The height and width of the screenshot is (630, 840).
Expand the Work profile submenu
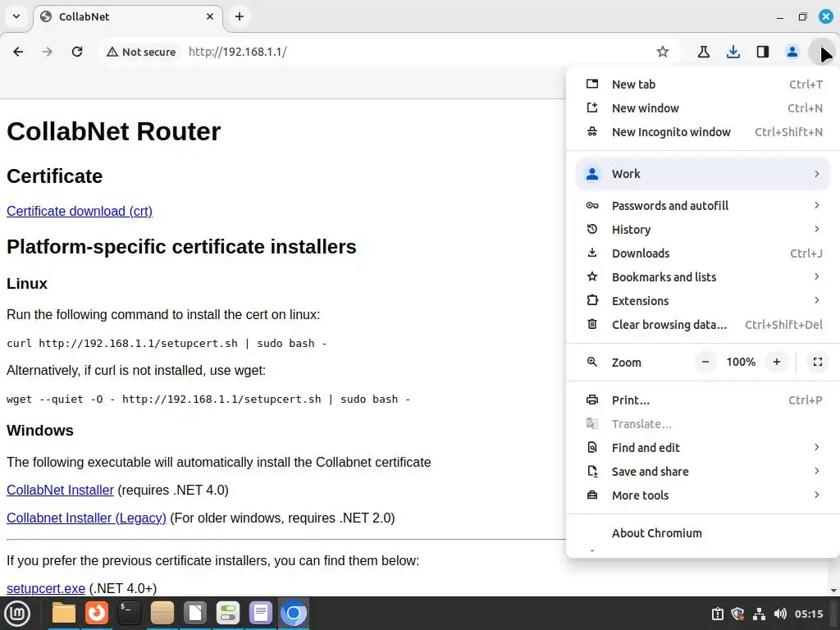[703, 174]
